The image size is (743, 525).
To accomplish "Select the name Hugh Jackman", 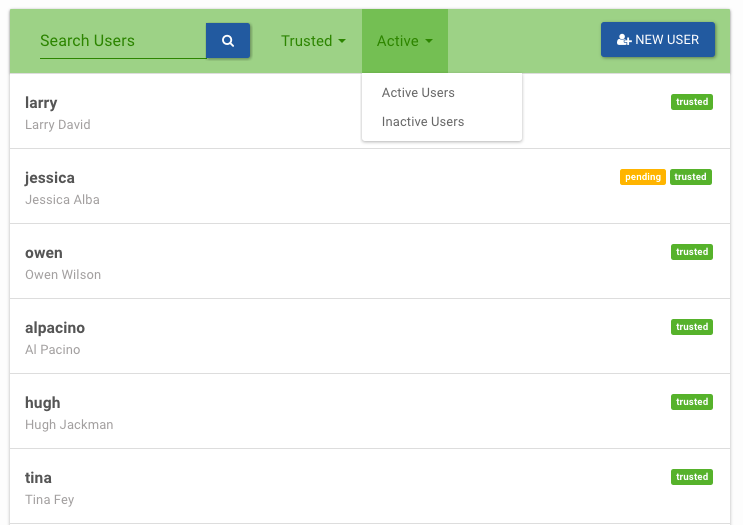I will 69,425.
